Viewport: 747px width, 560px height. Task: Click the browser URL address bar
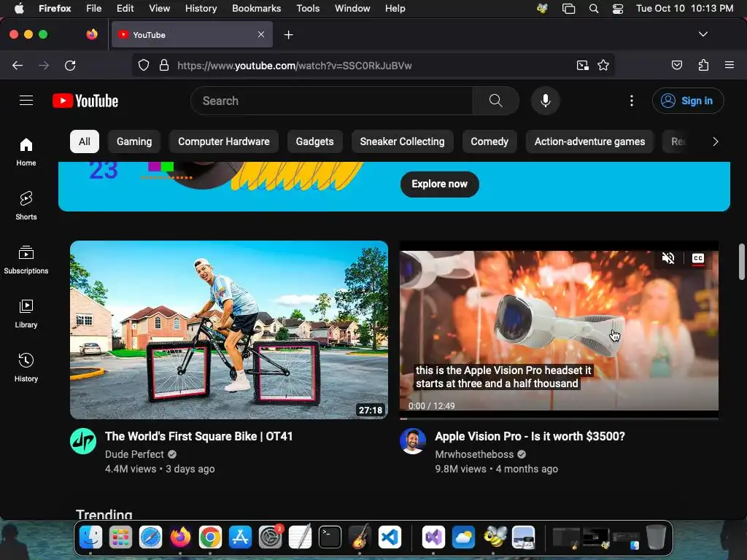pos(371,65)
